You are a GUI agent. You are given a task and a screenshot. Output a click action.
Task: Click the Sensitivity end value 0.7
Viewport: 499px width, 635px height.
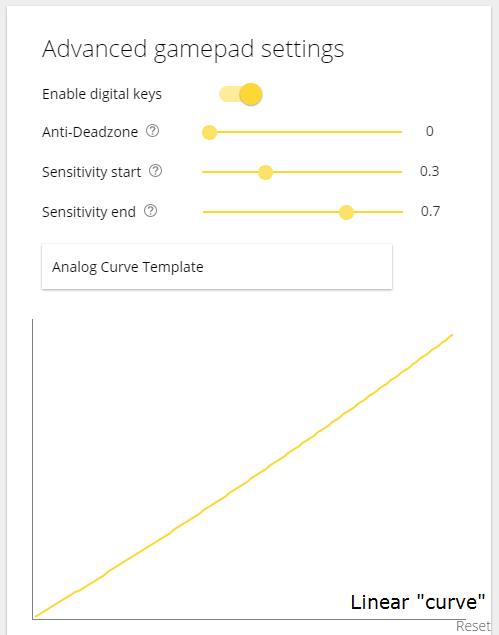click(430, 211)
